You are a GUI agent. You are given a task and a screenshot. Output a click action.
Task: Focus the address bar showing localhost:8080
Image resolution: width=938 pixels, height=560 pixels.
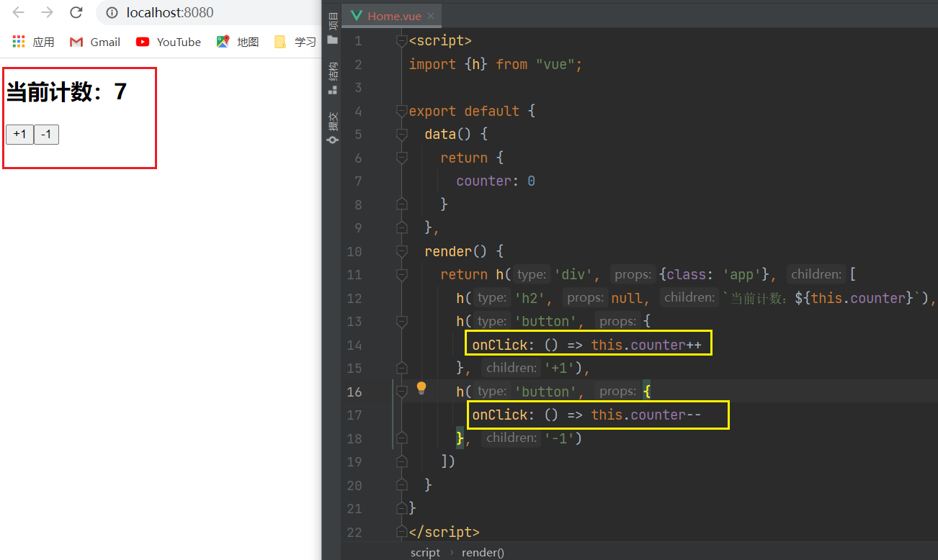click(209, 13)
